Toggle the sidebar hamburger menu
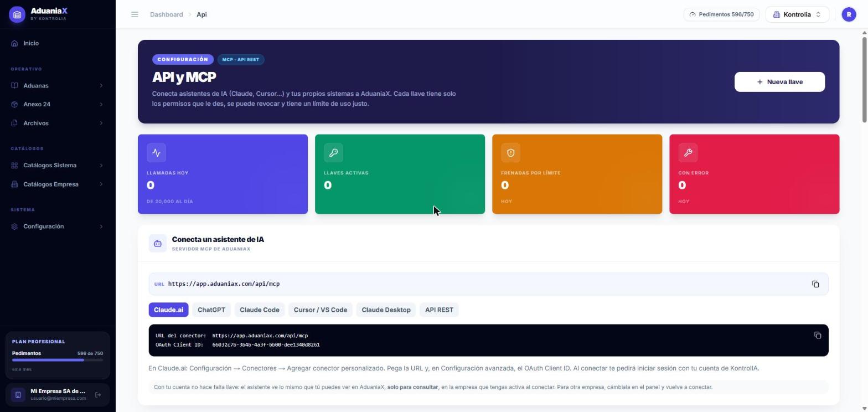This screenshot has height=412, width=868. [135, 14]
